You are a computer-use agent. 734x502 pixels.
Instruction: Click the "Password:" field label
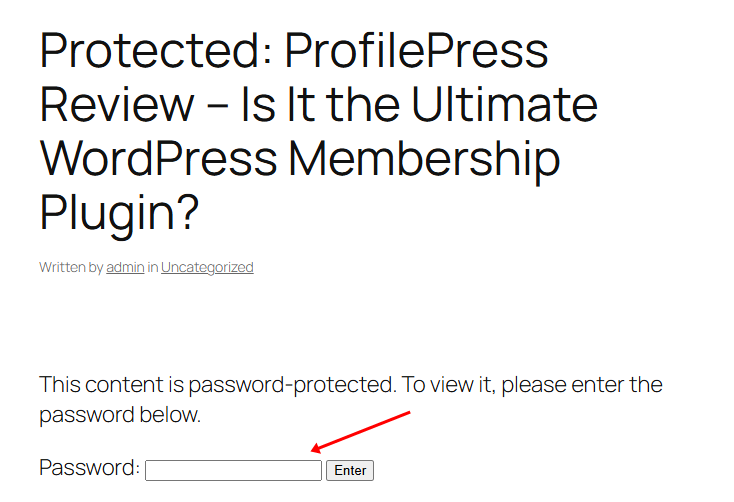pyautogui.click(x=89, y=468)
